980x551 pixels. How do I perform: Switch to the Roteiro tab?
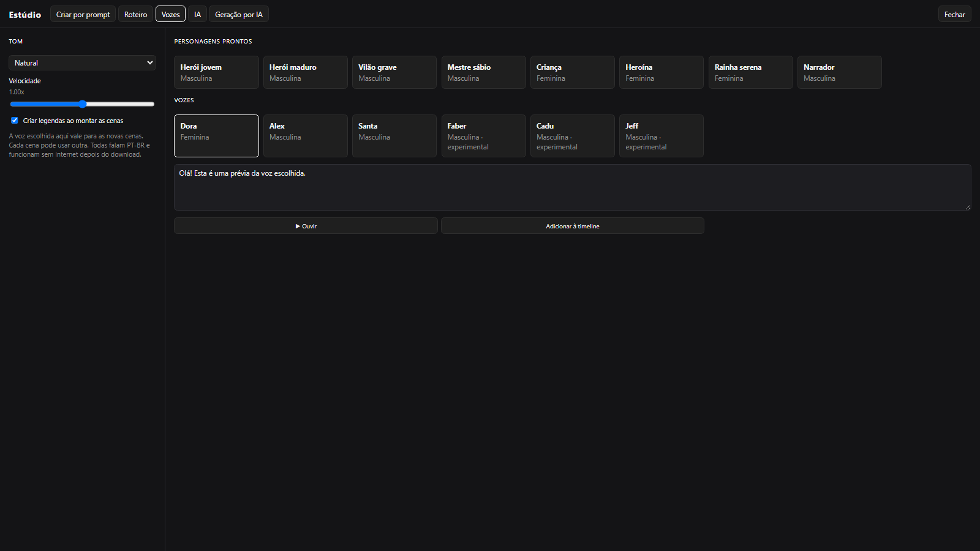pyautogui.click(x=135, y=14)
